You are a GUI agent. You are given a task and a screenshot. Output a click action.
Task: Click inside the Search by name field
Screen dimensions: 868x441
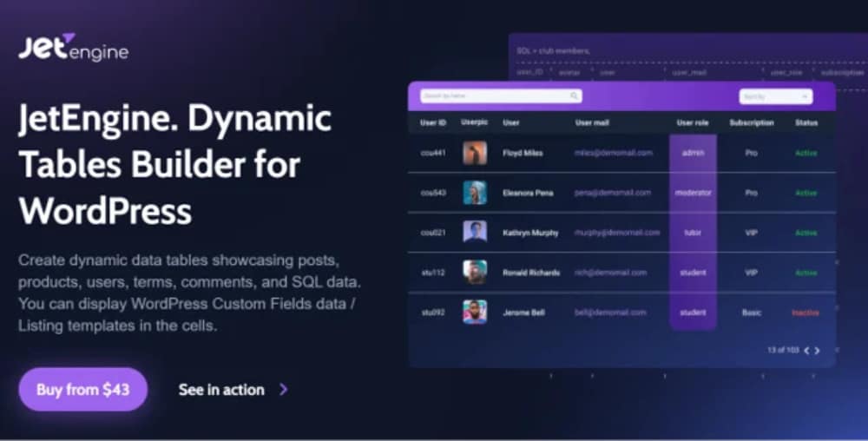[495, 96]
